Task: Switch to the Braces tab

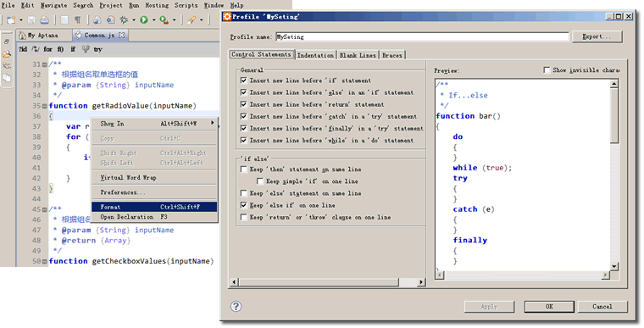Action: click(391, 55)
